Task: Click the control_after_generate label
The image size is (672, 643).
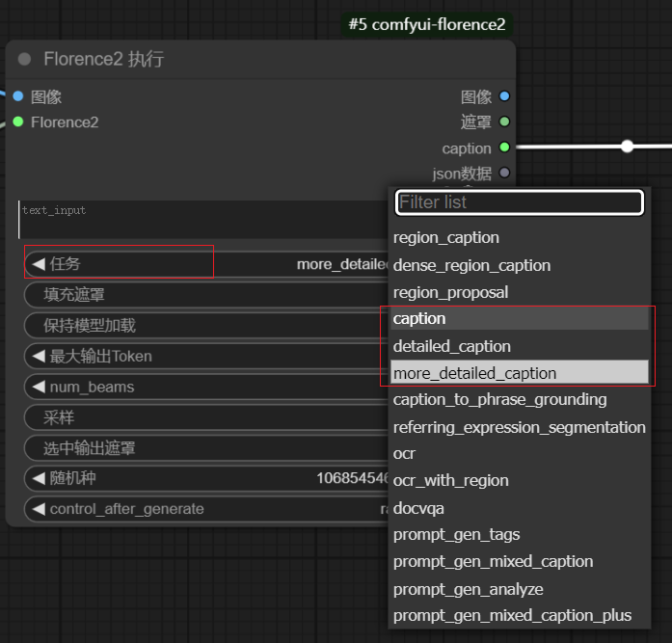Action: [127, 509]
